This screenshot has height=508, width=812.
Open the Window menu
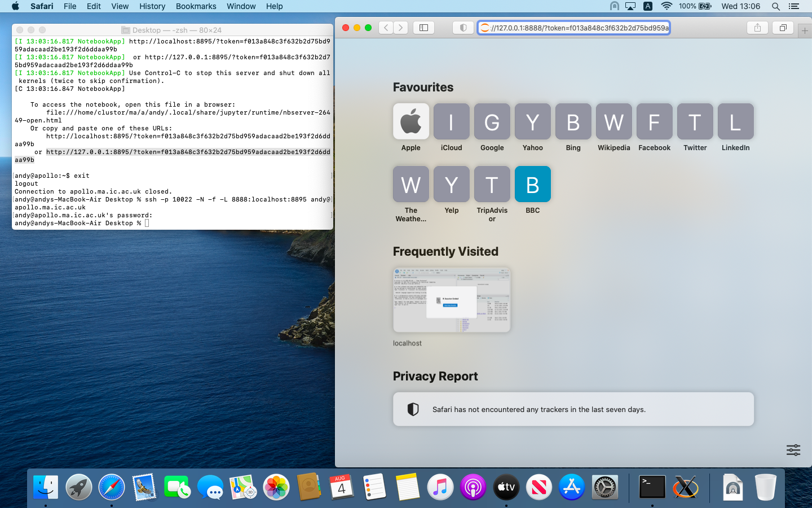pyautogui.click(x=241, y=6)
